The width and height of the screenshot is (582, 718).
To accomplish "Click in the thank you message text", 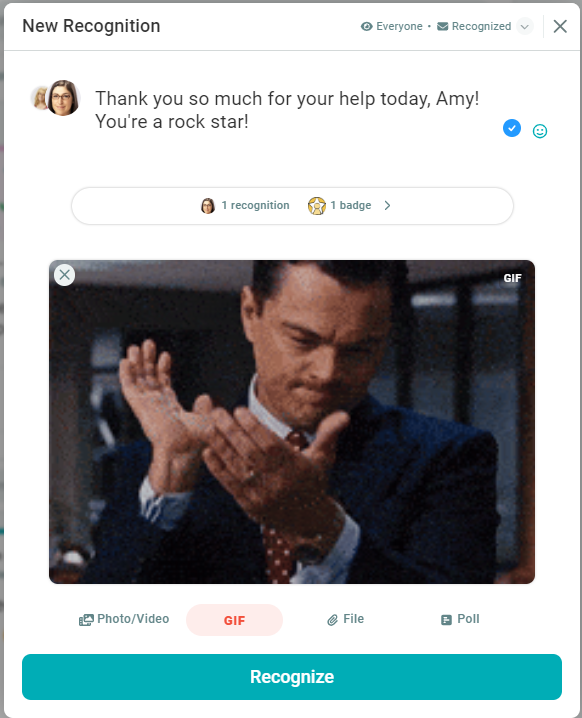I will click(287, 110).
